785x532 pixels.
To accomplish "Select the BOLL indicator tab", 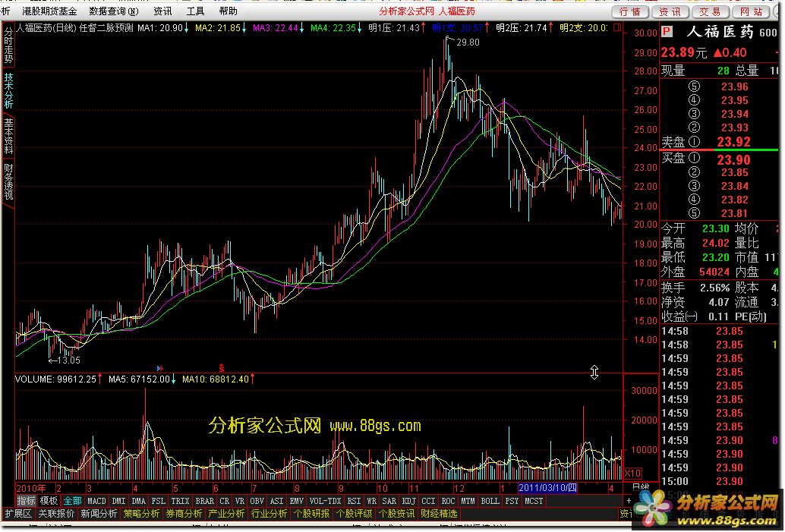I will [490, 500].
